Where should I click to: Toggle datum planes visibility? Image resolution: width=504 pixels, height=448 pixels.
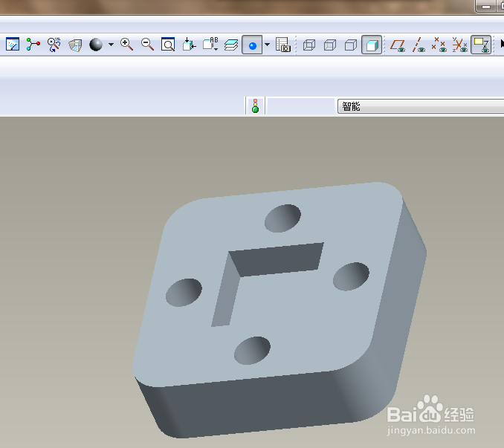coord(398,45)
